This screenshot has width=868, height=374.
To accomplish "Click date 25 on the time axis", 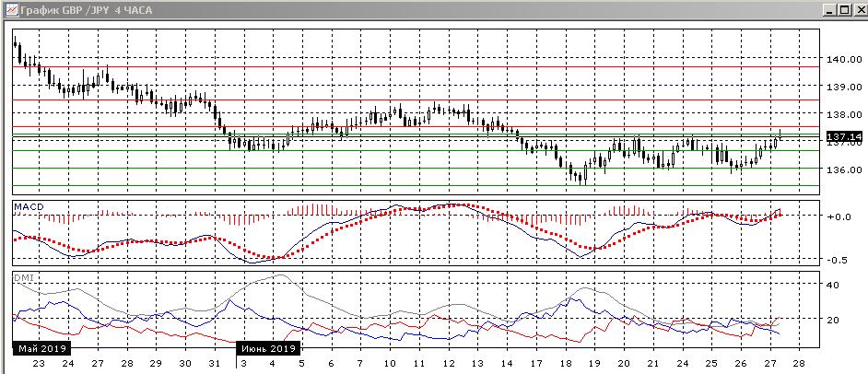I will coord(711,364).
